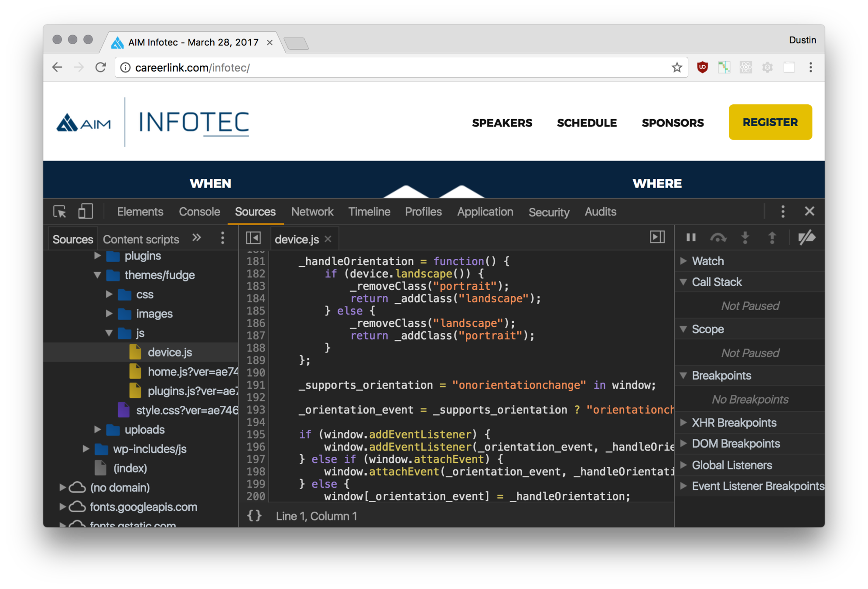Bookmark this page with the star icon
Image resolution: width=868 pixels, height=589 pixels.
[677, 68]
